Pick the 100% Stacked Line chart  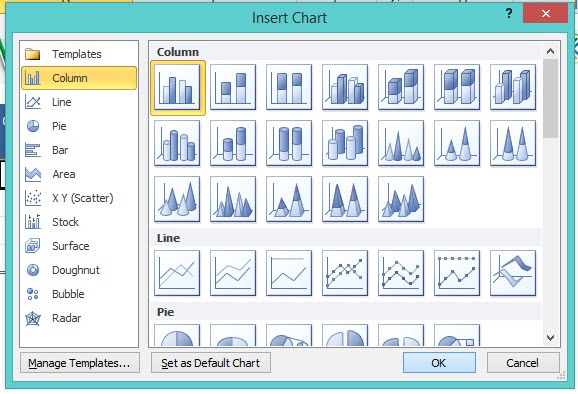point(289,273)
